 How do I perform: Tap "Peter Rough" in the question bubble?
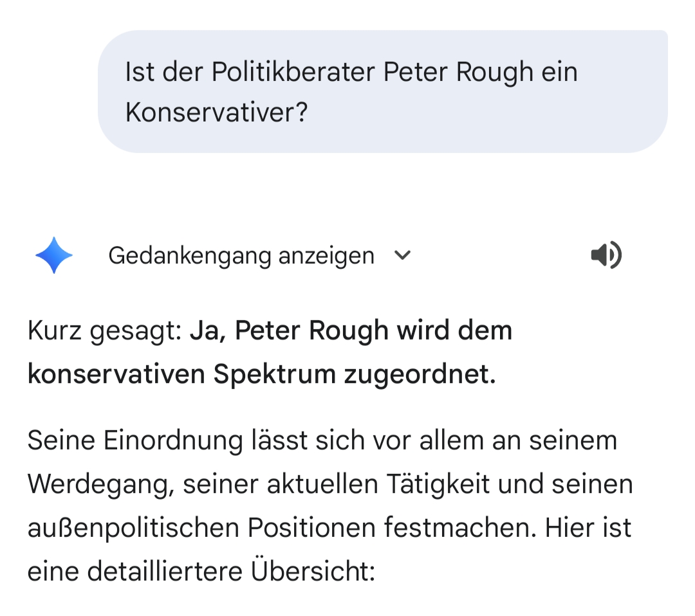tap(458, 71)
